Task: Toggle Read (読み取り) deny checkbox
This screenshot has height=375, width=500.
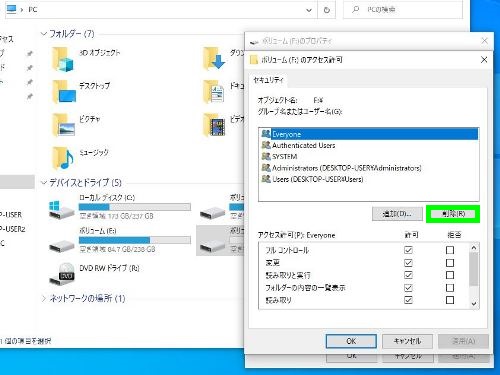Action: (450, 300)
